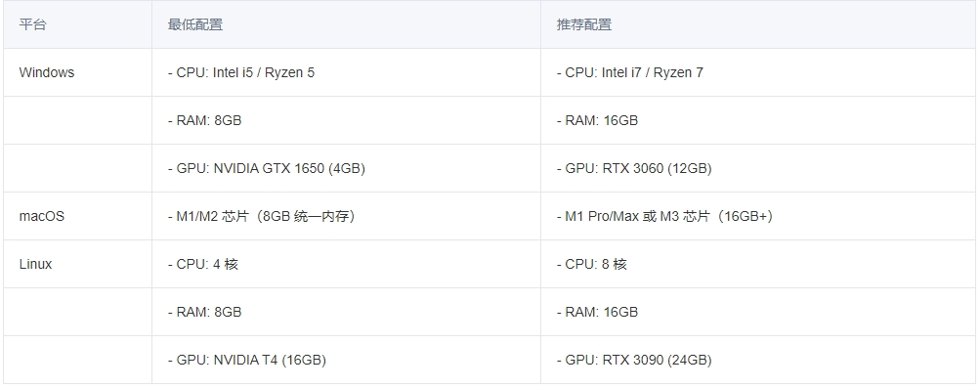This screenshot has height=388, width=980.
Task: Click the M1/M2 芯片 minimum cell
Action: coord(346,216)
